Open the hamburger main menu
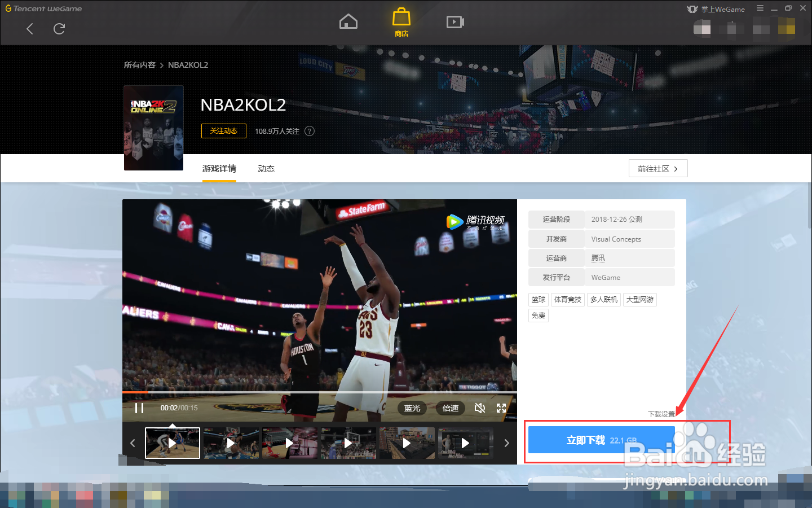The height and width of the screenshot is (508, 812). coord(760,8)
